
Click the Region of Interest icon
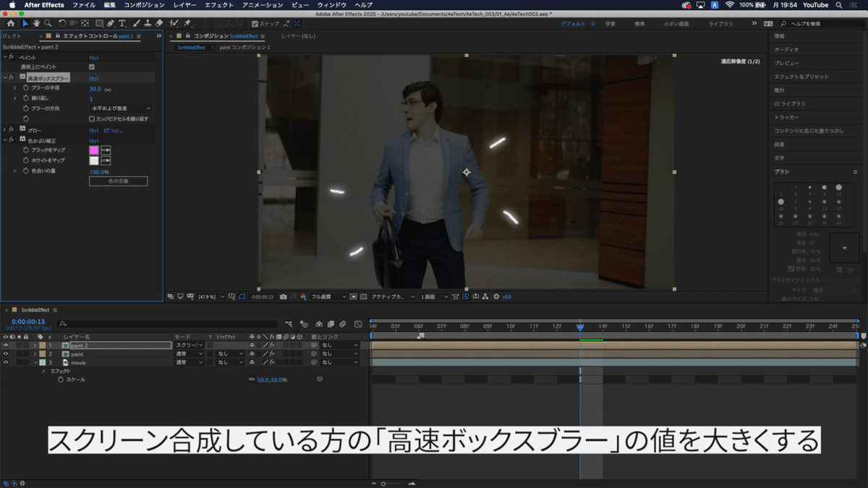tap(353, 296)
